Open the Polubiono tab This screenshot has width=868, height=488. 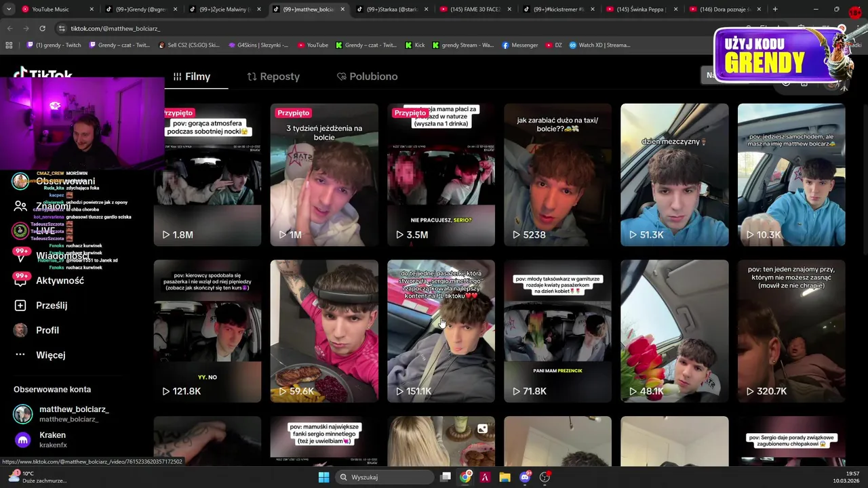click(367, 77)
